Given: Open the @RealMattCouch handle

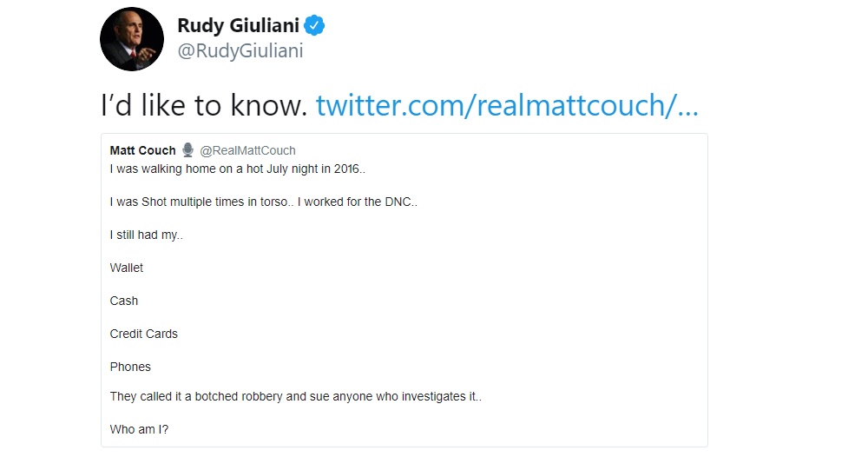Looking at the screenshot, I should point(247,150).
